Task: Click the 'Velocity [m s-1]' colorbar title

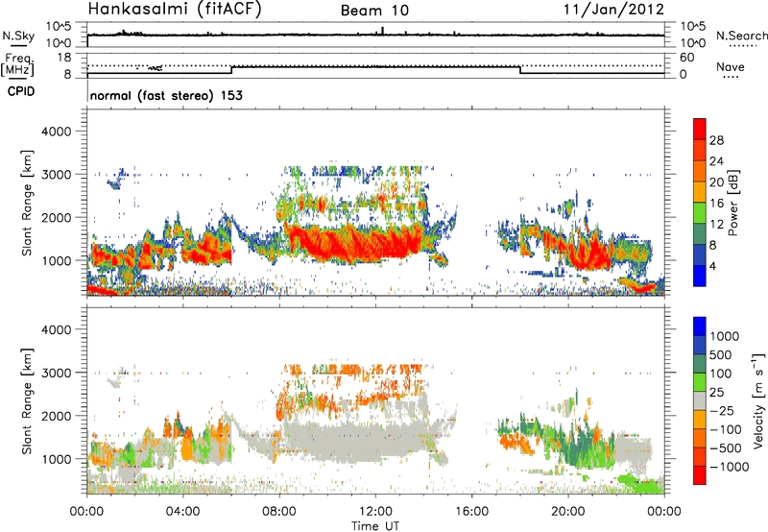Action: [758, 400]
